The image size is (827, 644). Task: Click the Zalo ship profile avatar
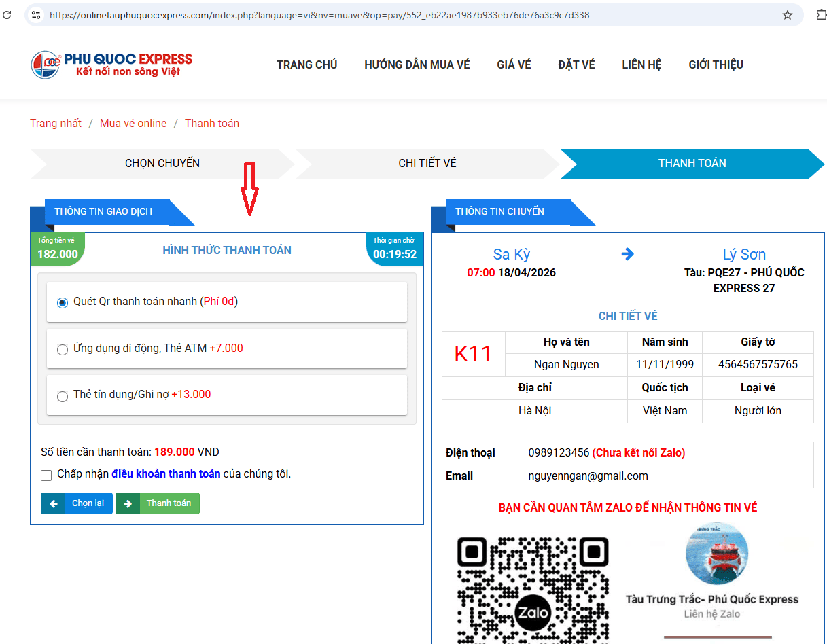click(x=717, y=554)
